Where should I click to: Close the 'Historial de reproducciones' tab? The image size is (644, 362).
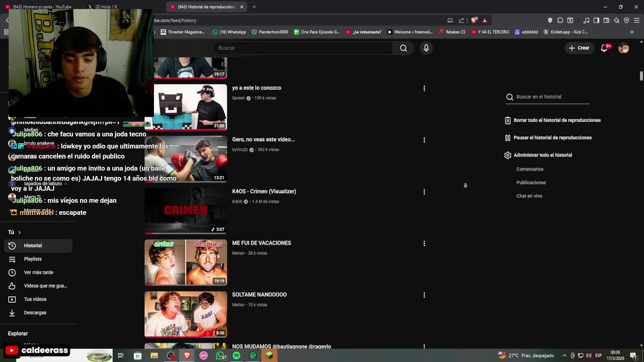point(242,7)
